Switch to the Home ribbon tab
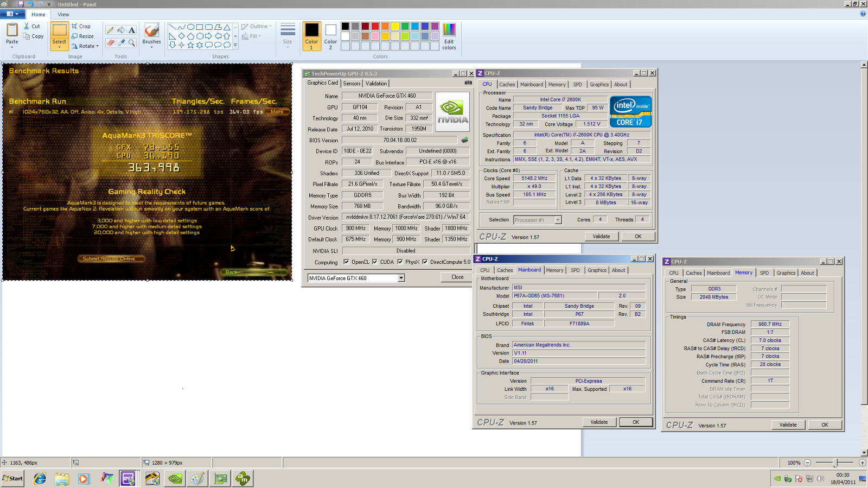Image resolution: width=868 pixels, height=488 pixels. coord(38,15)
